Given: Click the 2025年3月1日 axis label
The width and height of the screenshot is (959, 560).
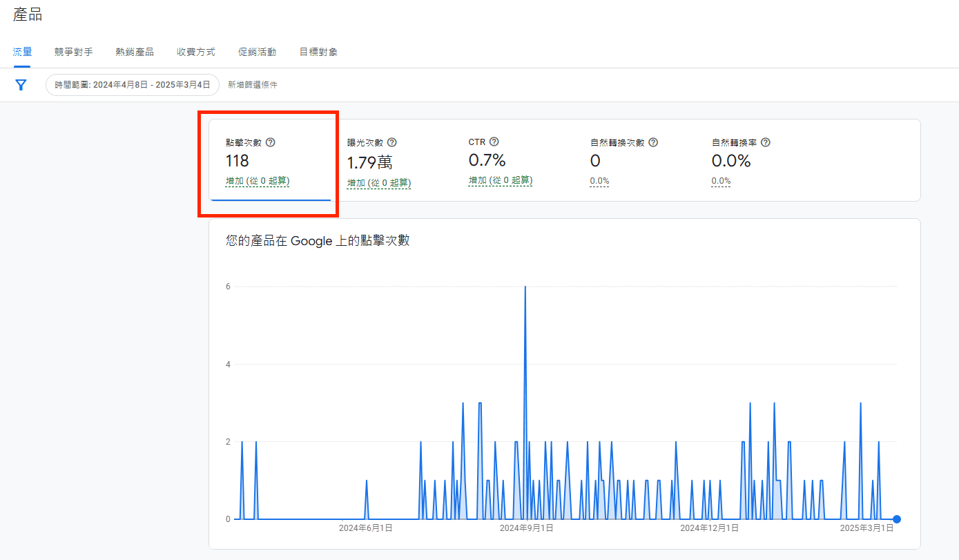Looking at the screenshot, I should tap(866, 528).
